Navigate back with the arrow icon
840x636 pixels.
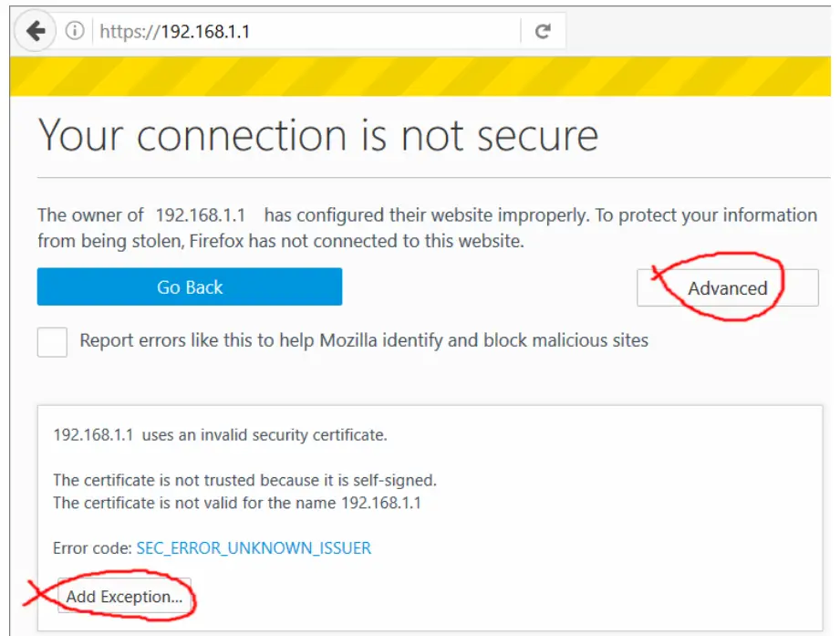(35, 28)
